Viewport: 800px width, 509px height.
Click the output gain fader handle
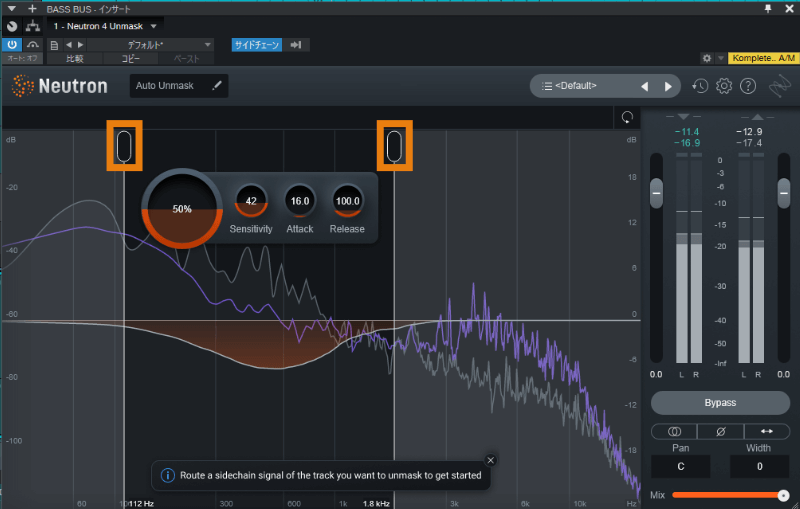784,193
